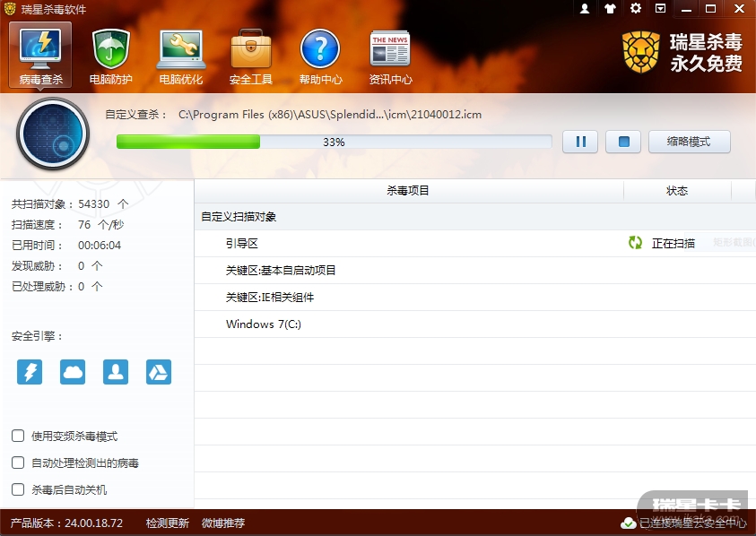Click the scanned file path text
This screenshot has width=756, height=536.
[x=330, y=115]
